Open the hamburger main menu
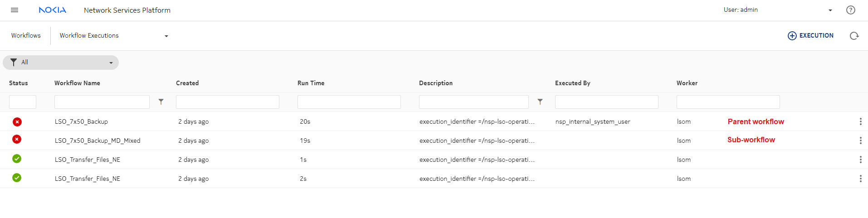868x218 pixels. pos(15,10)
